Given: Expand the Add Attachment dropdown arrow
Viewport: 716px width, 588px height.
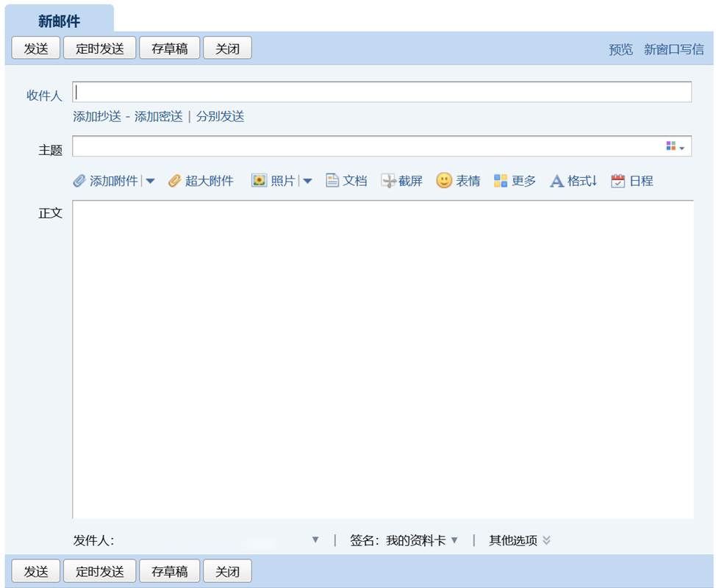Looking at the screenshot, I should [150, 181].
